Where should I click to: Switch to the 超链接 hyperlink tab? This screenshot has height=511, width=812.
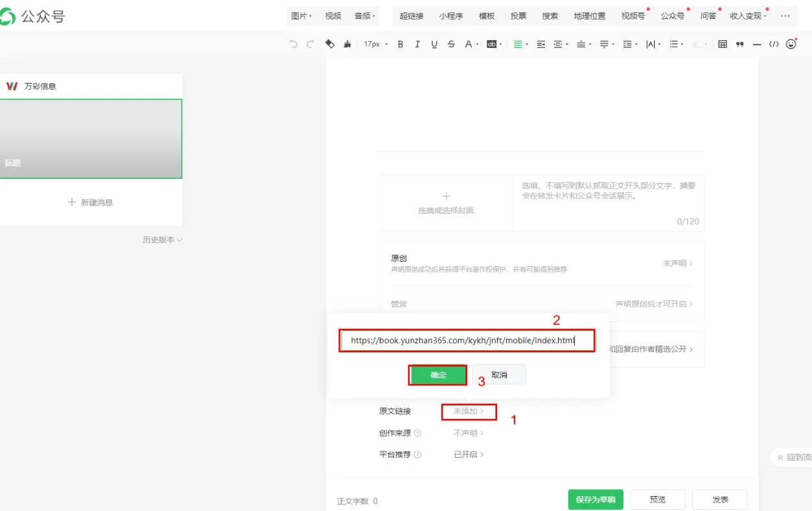click(411, 16)
